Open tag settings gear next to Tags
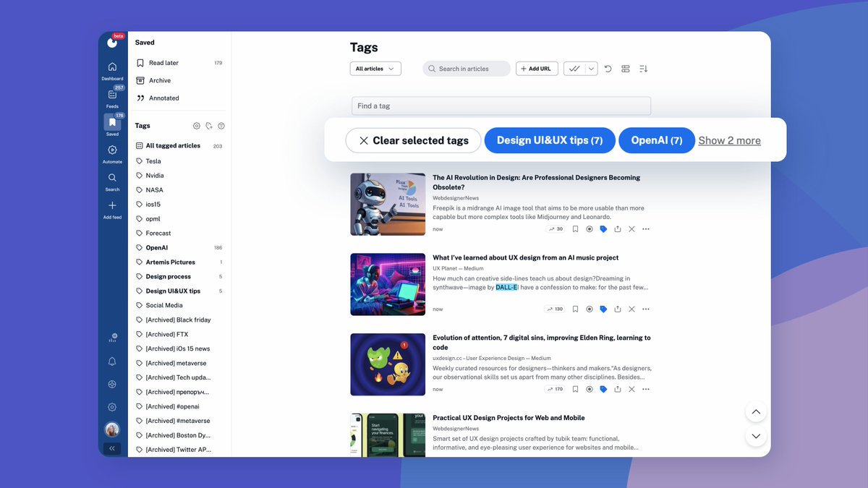 click(196, 126)
